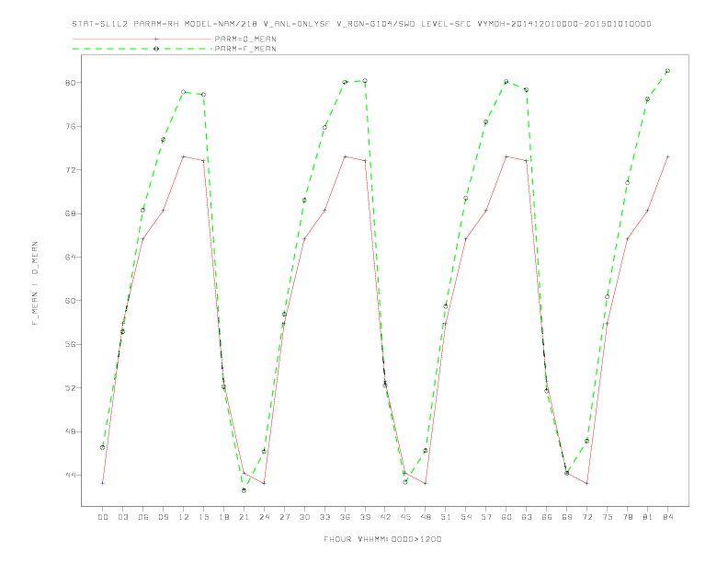The height and width of the screenshot is (563, 728).
Task: Click the x-axis label 48
Action: pyautogui.click(x=426, y=517)
